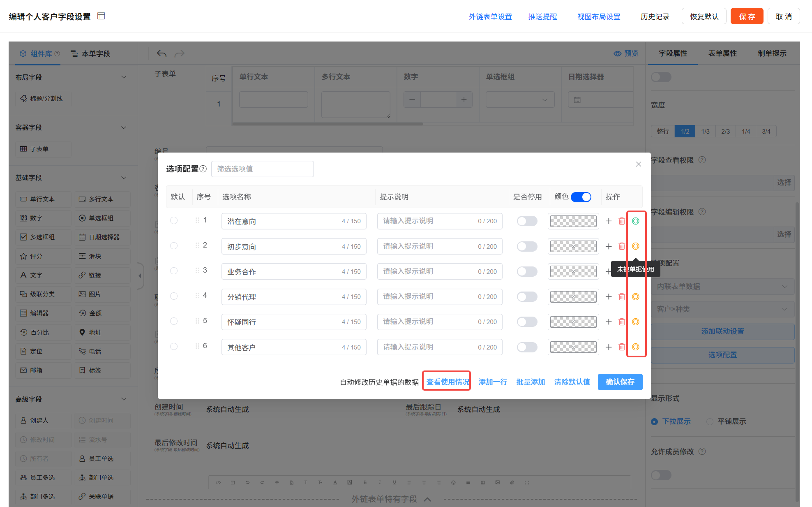Click the drag handle of row 5

point(197,321)
